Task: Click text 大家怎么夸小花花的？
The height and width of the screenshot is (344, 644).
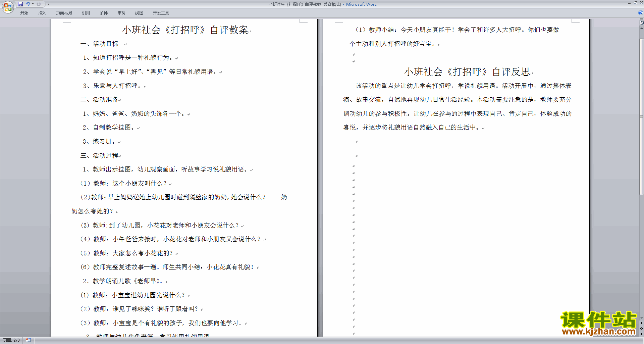Action: pyautogui.click(x=143, y=253)
